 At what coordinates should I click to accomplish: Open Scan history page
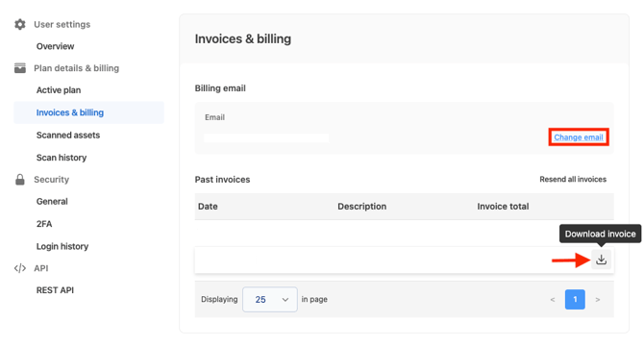pos(62,158)
